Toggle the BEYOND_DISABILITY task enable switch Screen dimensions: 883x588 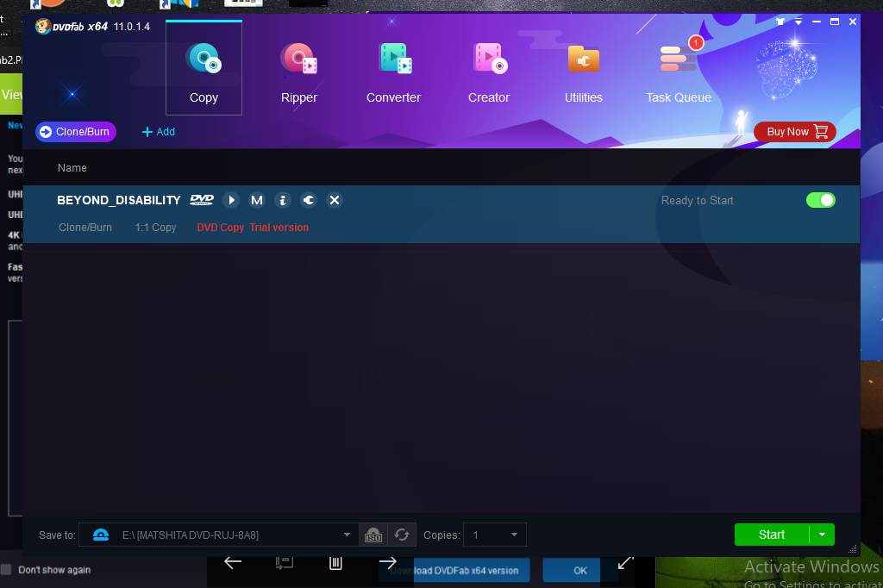[821, 200]
